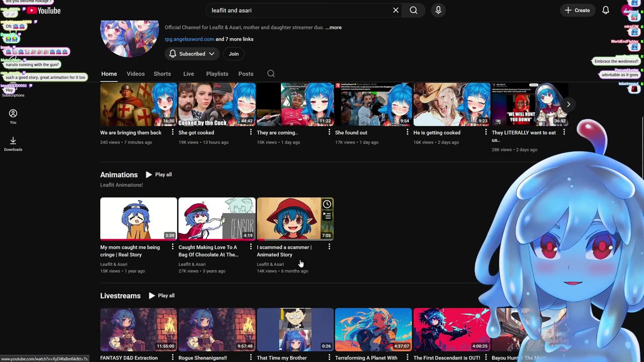Expand channel description with '...more'

coord(334,28)
